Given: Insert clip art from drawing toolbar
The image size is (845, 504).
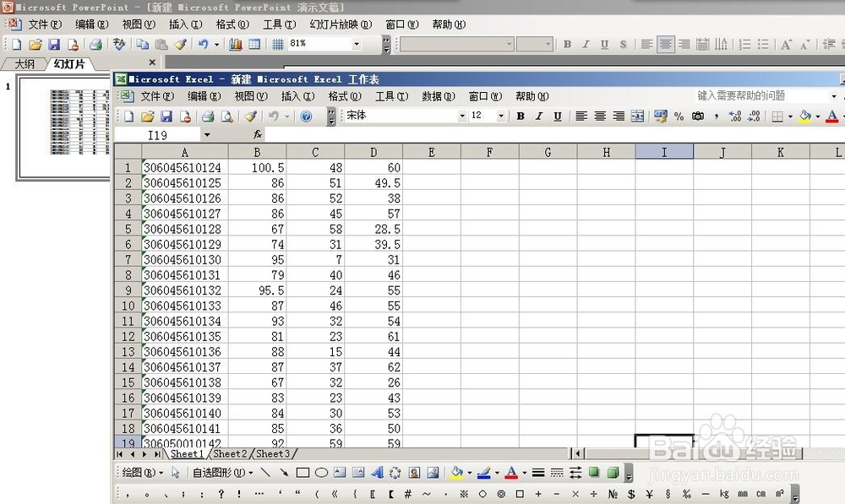Looking at the screenshot, I should (414, 473).
